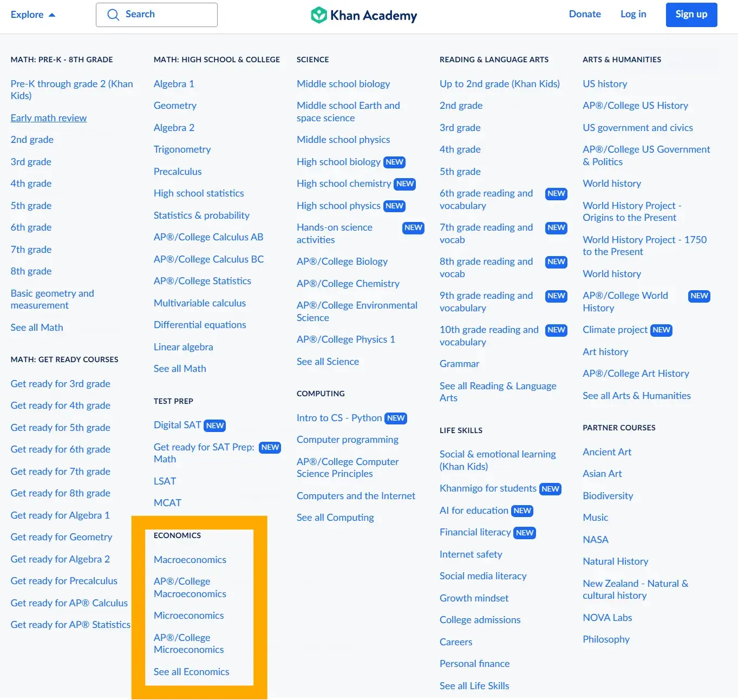
Task: Click See all Computing
Action: [335, 518]
